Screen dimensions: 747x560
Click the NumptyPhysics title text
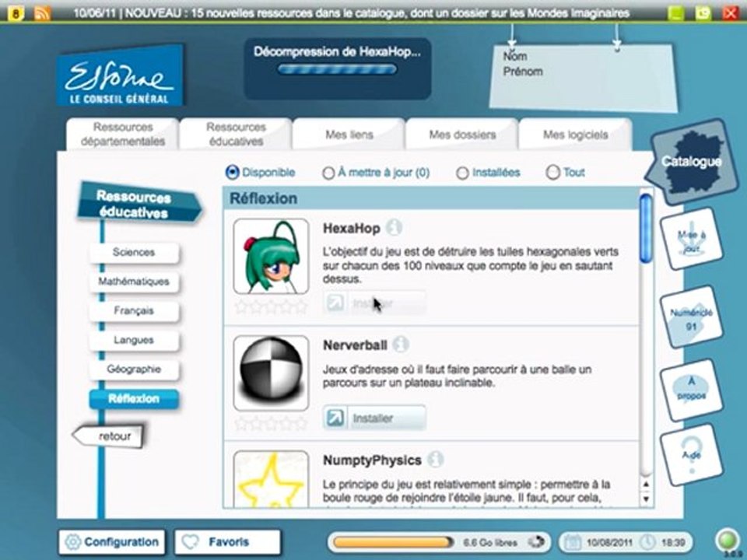pos(372,460)
